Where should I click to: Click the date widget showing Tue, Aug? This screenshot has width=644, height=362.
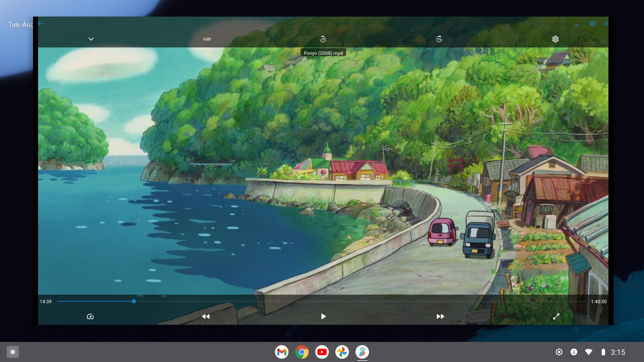coord(21,24)
